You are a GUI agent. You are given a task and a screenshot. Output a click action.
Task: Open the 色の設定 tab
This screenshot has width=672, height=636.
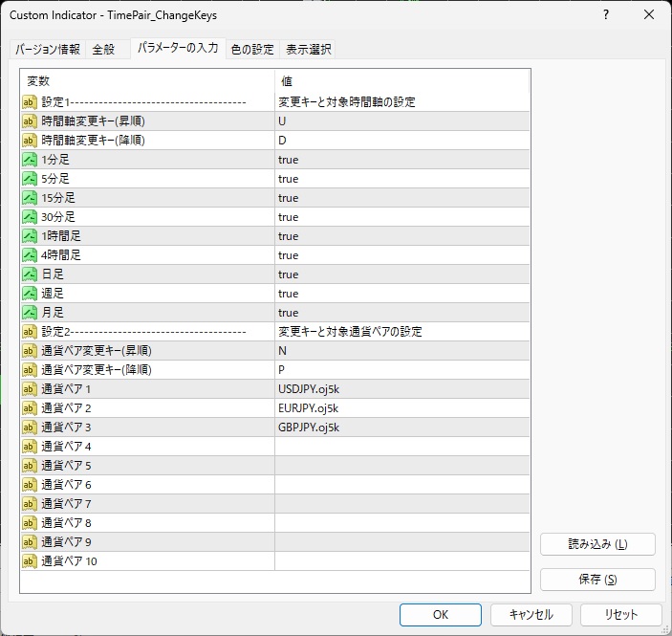click(252, 50)
